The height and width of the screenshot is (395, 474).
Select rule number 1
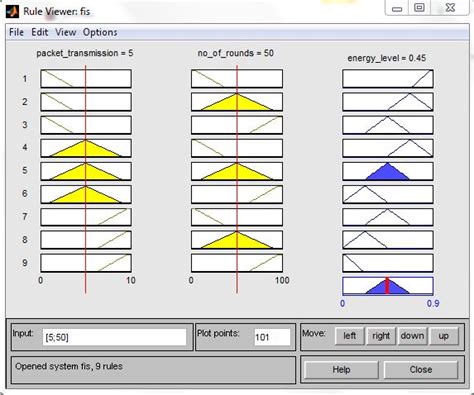pyautogui.click(x=25, y=79)
